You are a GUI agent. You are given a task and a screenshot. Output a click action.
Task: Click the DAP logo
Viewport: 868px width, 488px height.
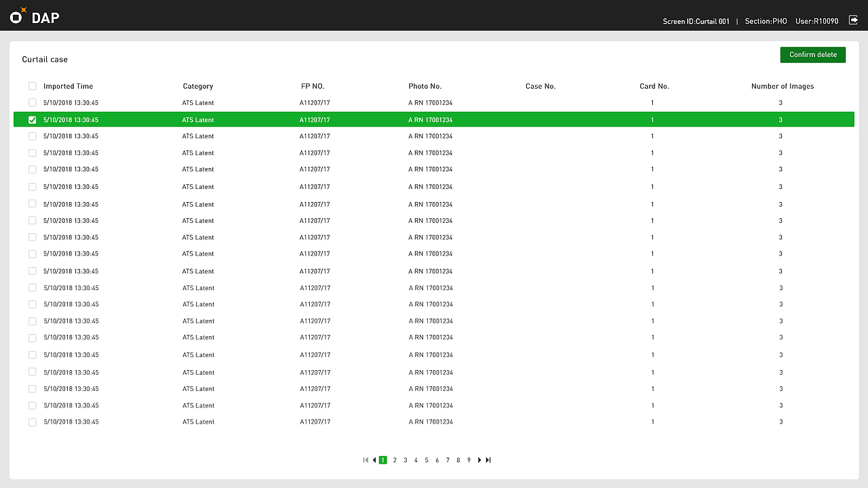tap(33, 17)
